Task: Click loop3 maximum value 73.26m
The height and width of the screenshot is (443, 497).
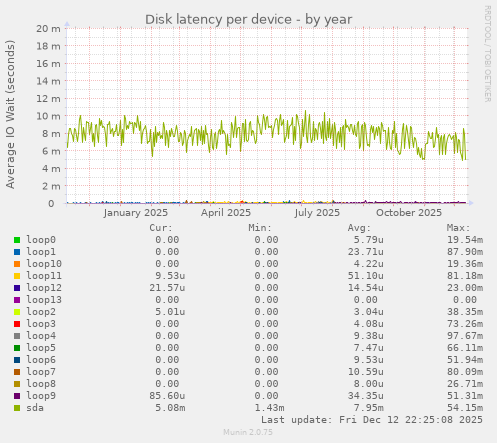Action: 465,324
